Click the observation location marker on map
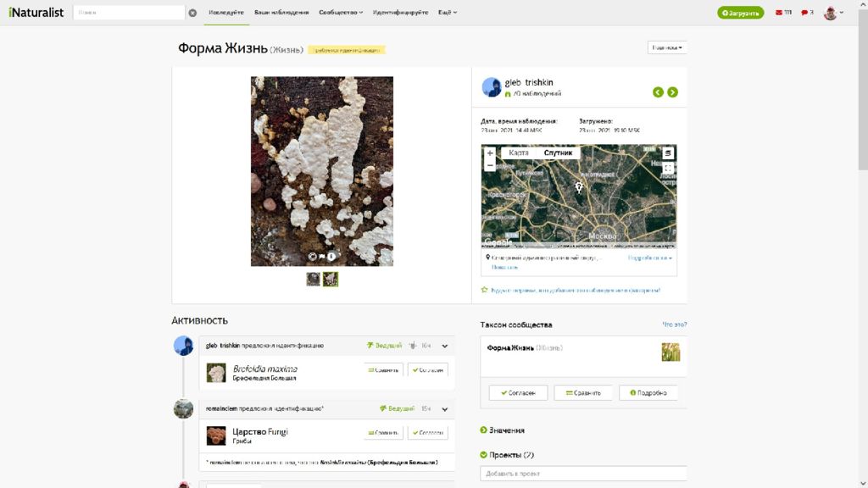Screen dimensions: 868x488 tap(578, 187)
